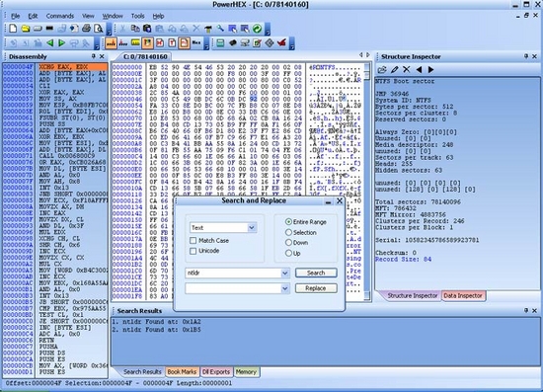Click X delete icon in Structure Inspector toolbar
Viewport: 543px width, 392px height.
[x=406, y=69]
